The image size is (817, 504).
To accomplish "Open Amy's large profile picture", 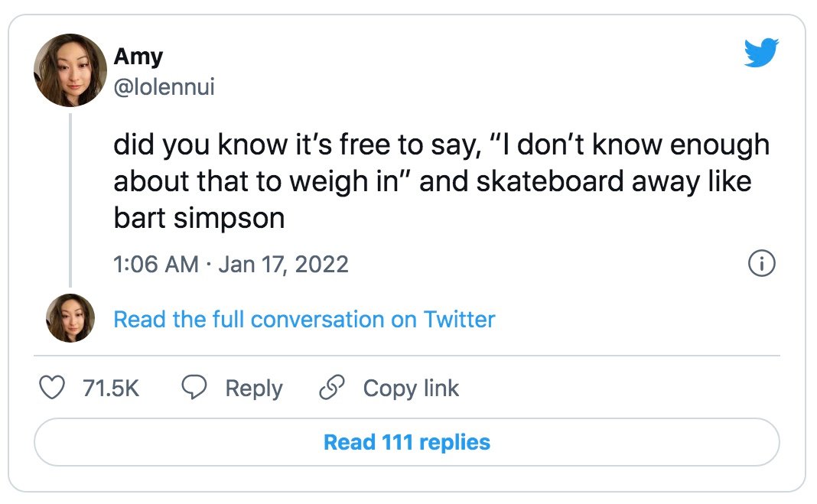I will tap(70, 70).
